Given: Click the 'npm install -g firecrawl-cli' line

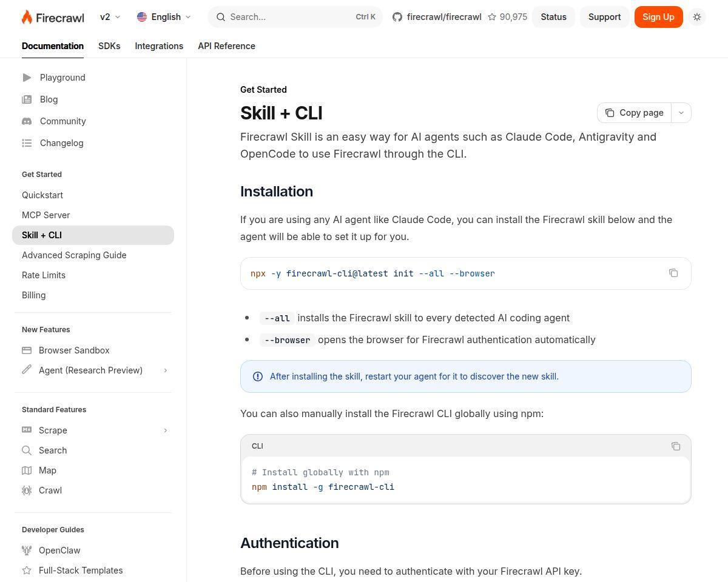Looking at the screenshot, I should [x=323, y=487].
